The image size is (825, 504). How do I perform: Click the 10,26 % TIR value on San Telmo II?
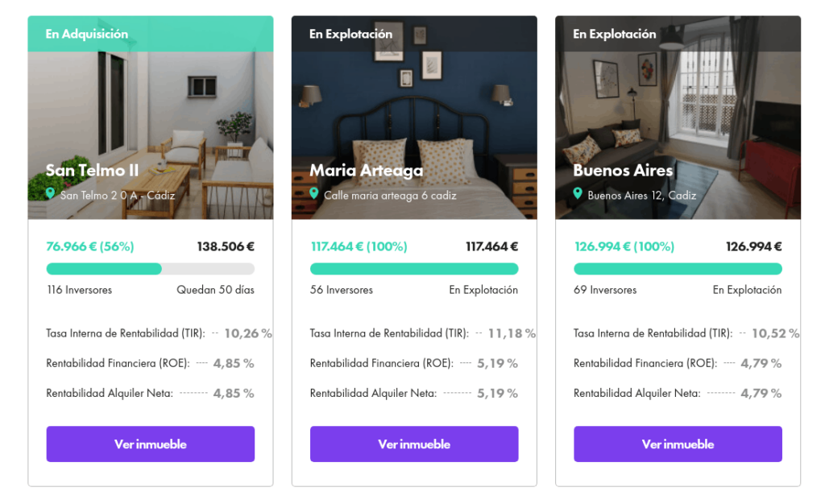coord(248,333)
